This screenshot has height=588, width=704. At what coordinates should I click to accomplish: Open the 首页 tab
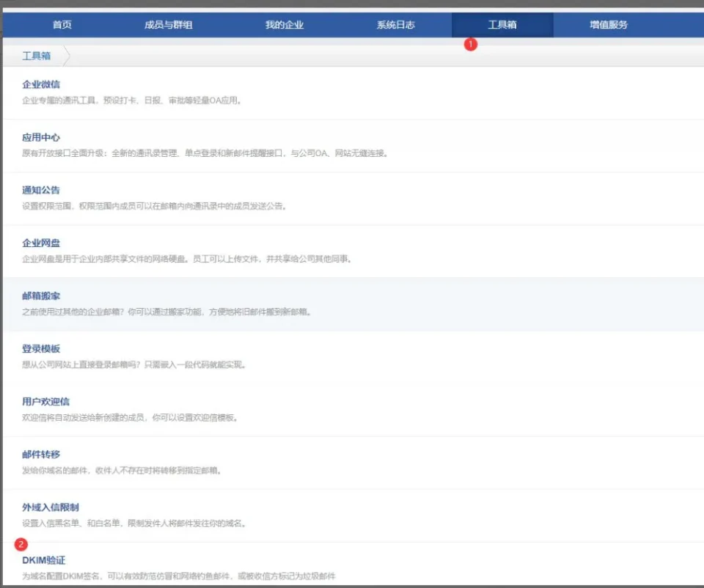[62, 25]
